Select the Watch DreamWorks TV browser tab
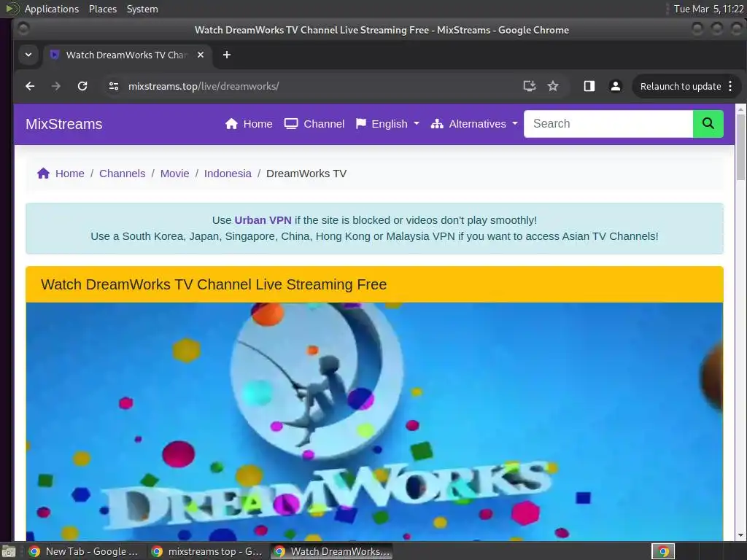Viewport: 747px width, 560px height. coord(127,55)
